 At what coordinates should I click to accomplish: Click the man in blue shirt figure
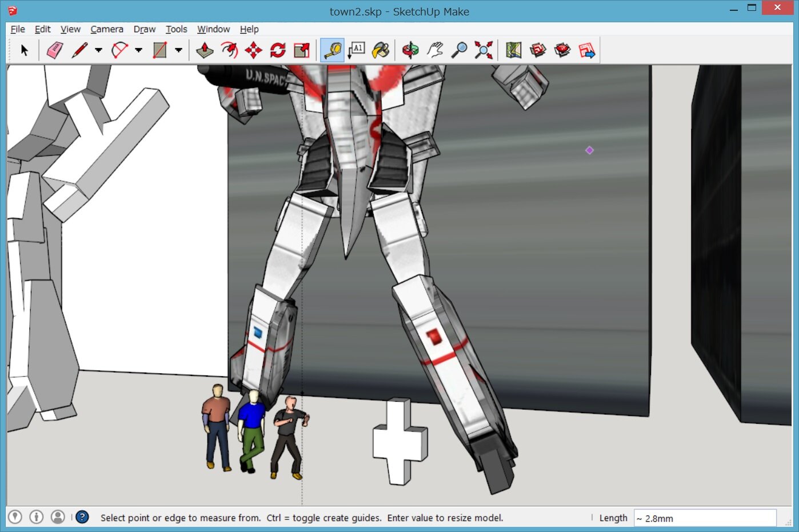click(251, 431)
